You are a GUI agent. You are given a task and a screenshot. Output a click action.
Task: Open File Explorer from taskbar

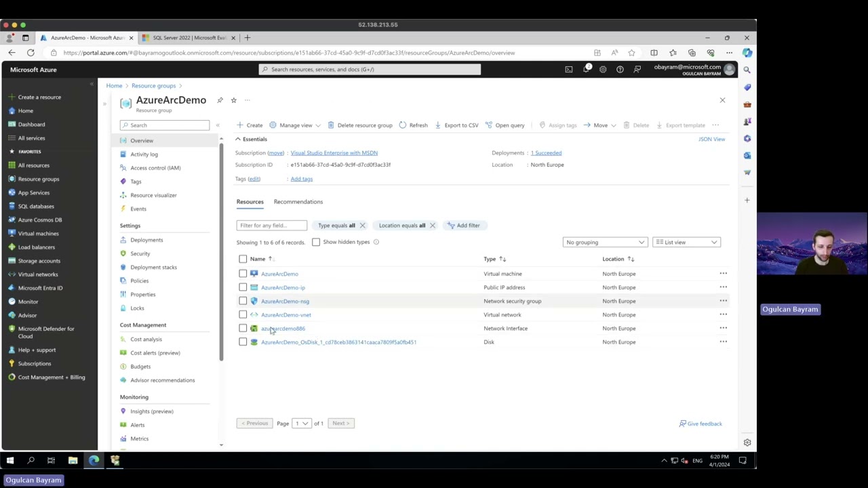pos(73,461)
